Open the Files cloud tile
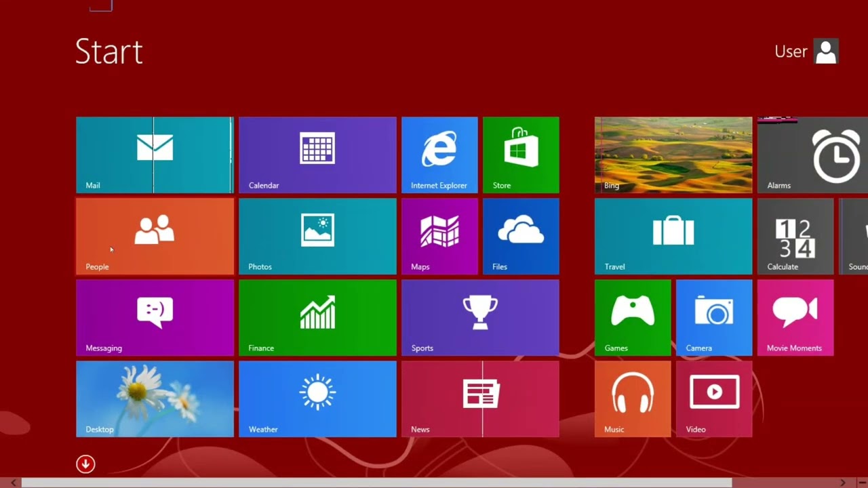The height and width of the screenshot is (488, 868). click(521, 237)
